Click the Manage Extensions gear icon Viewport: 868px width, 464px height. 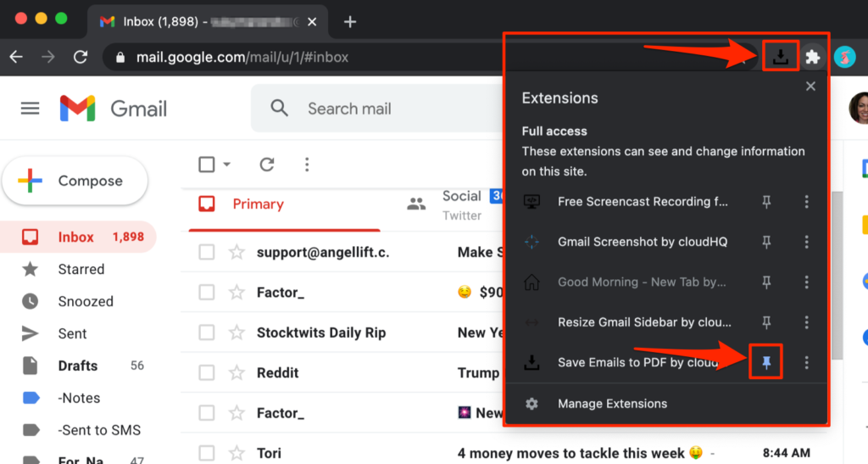(x=532, y=404)
